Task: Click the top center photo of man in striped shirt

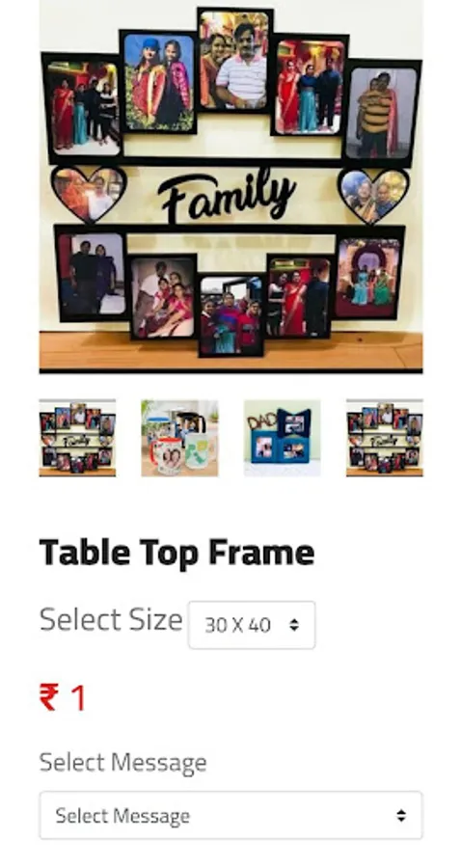Action: pyautogui.click(x=234, y=60)
